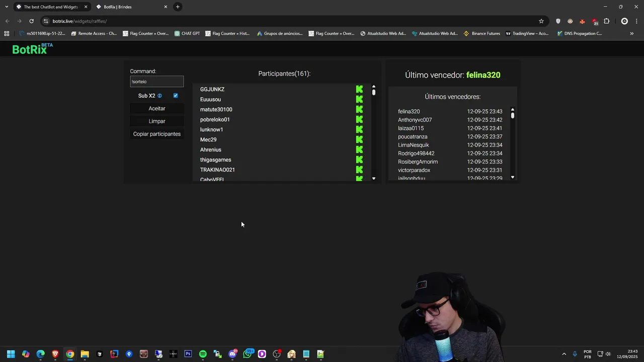Click the Limpar button
644x362 pixels.
[157, 121]
